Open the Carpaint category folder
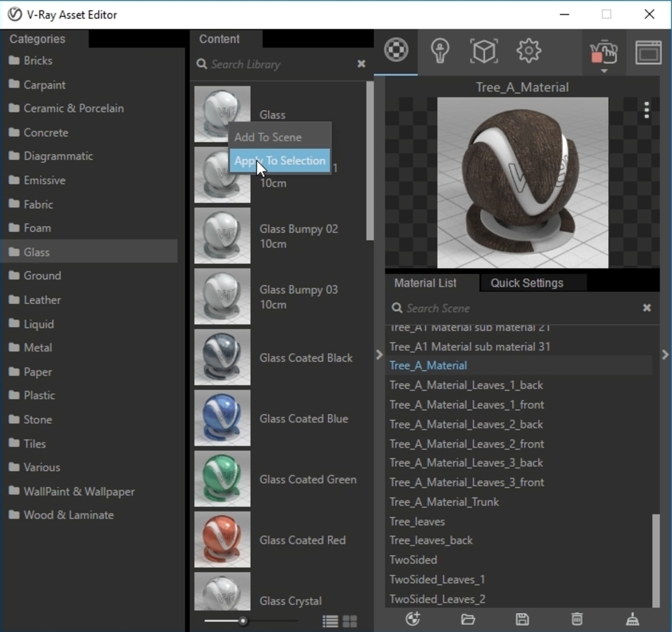The image size is (672, 632). (37, 85)
